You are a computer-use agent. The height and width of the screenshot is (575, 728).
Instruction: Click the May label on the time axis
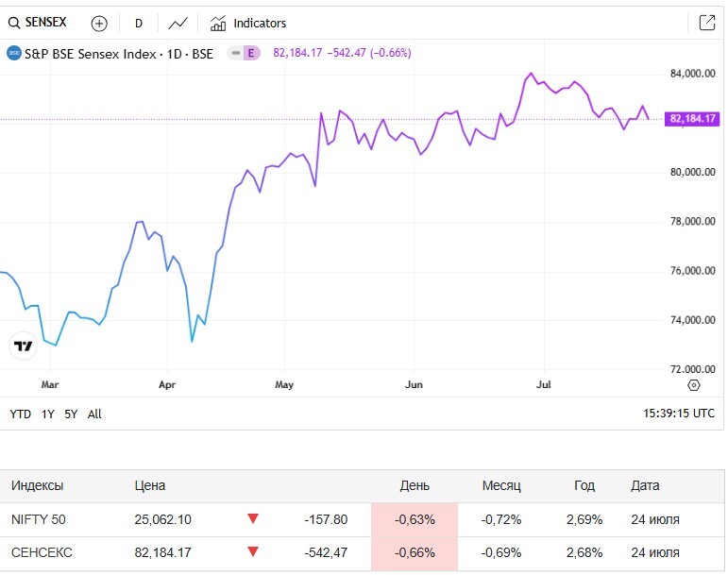click(284, 384)
